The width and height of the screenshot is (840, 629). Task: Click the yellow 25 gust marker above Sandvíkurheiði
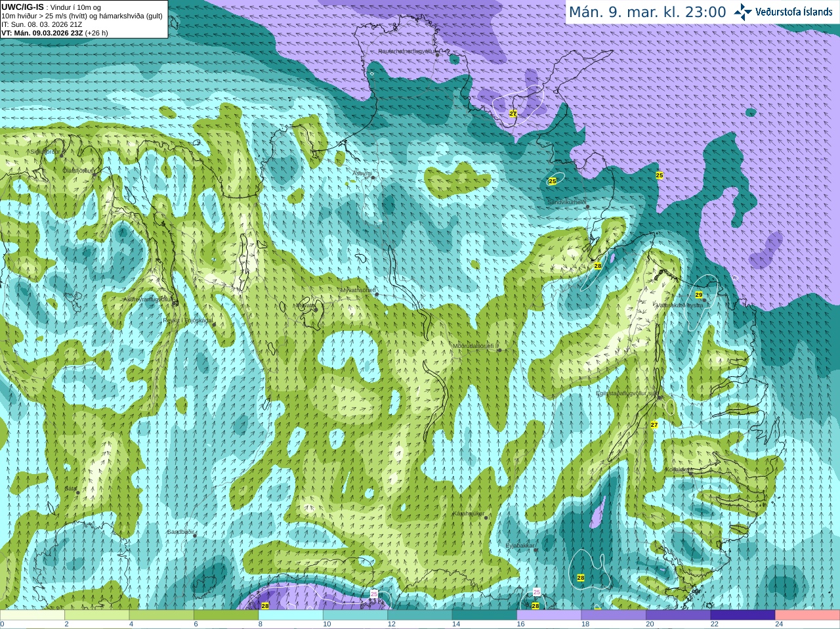553,181
